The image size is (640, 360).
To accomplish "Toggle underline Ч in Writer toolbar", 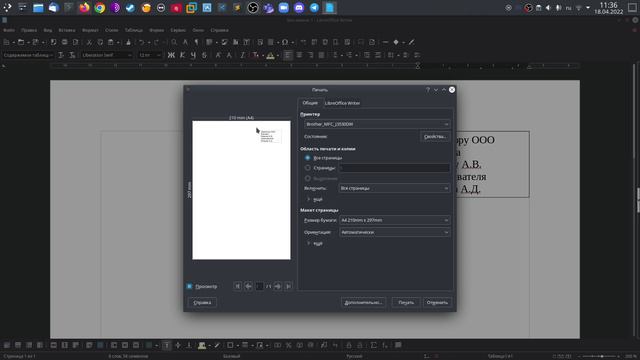I will pos(193,55).
